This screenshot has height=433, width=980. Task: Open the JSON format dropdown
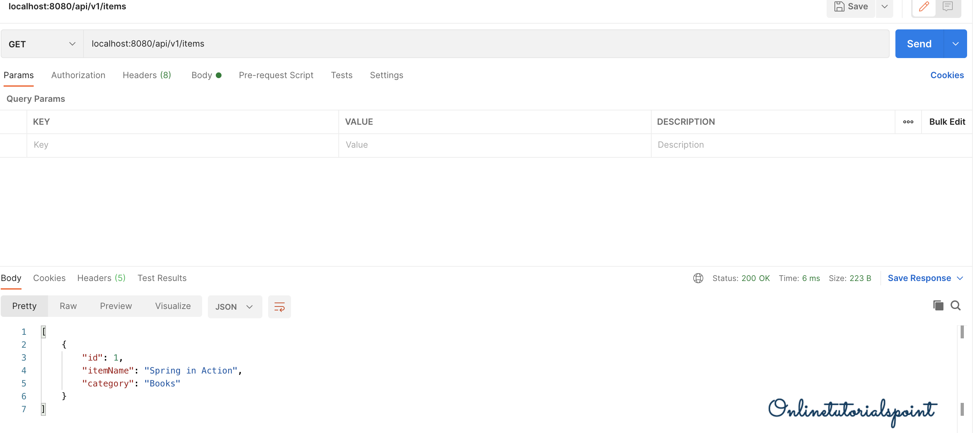(x=234, y=307)
